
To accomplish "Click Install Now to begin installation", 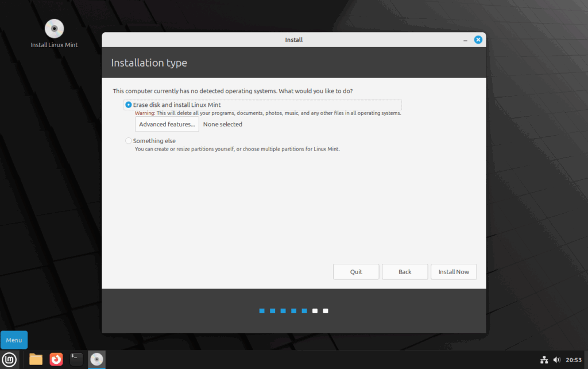I will (454, 272).
